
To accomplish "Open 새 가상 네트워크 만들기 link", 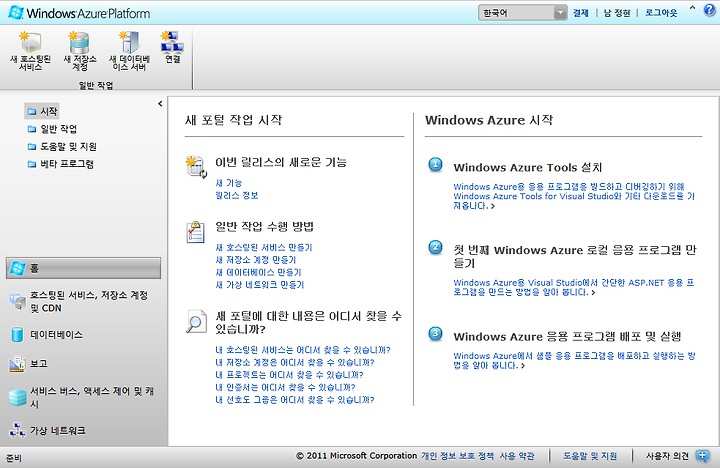I will click(260, 285).
